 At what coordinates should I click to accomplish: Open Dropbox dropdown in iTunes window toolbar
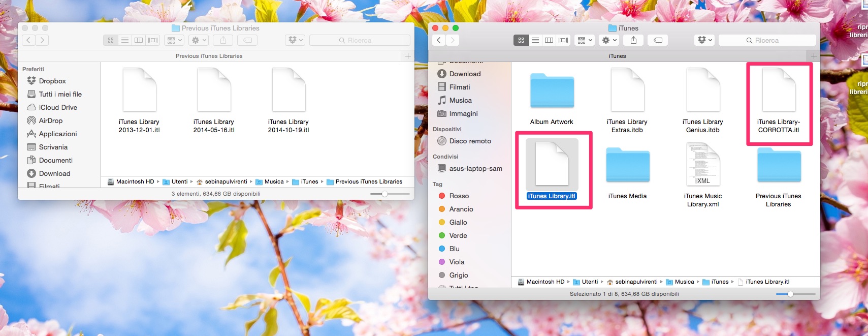(704, 40)
